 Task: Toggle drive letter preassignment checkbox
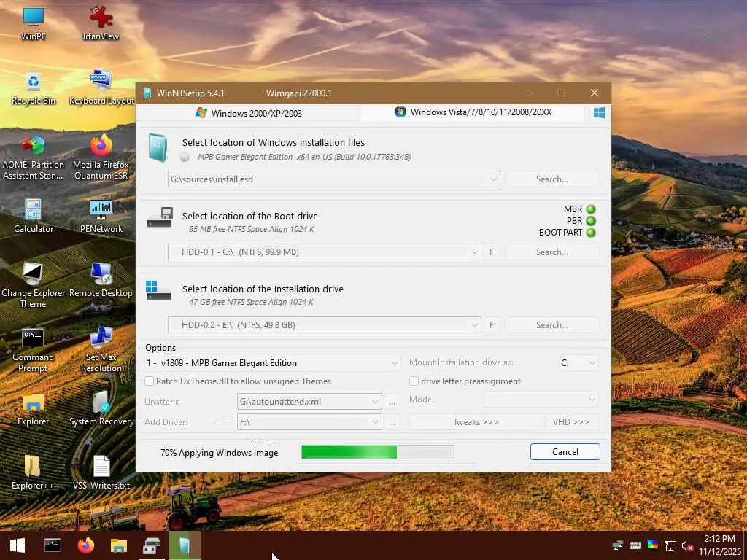414,381
